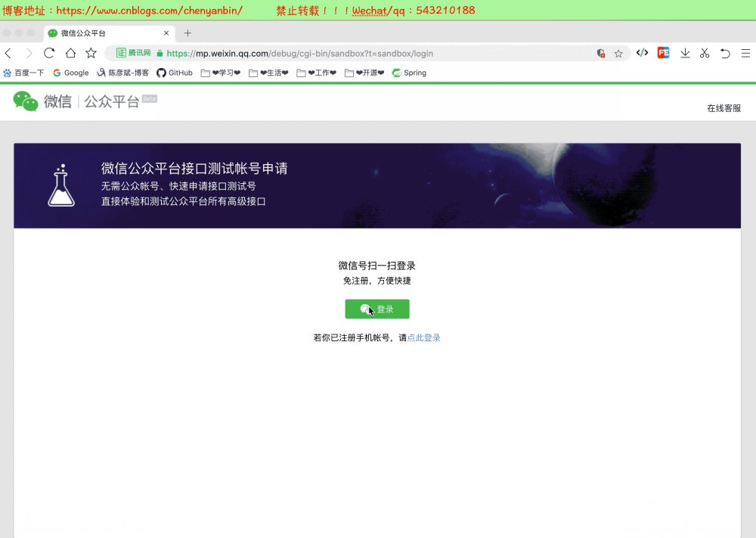
Task: Open the downloads arrow icon
Action: [x=685, y=53]
